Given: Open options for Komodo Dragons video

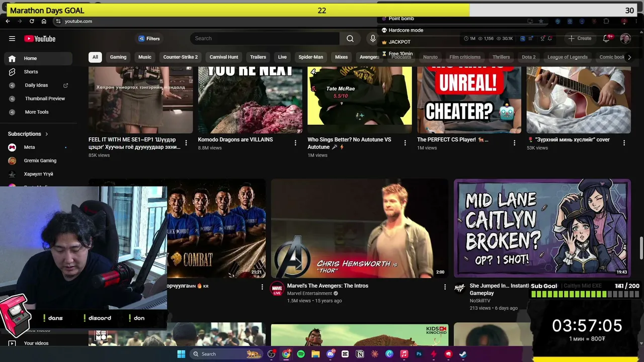Looking at the screenshot, I should (295, 143).
